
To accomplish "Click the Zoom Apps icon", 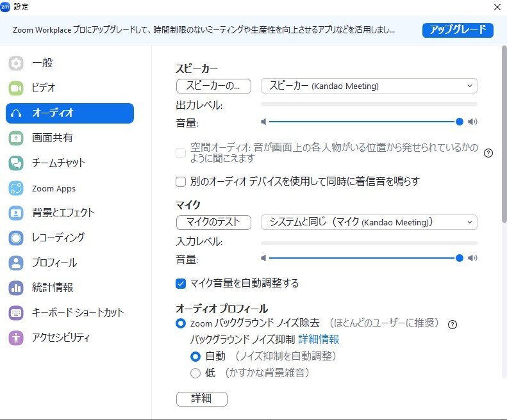I will [x=16, y=188].
